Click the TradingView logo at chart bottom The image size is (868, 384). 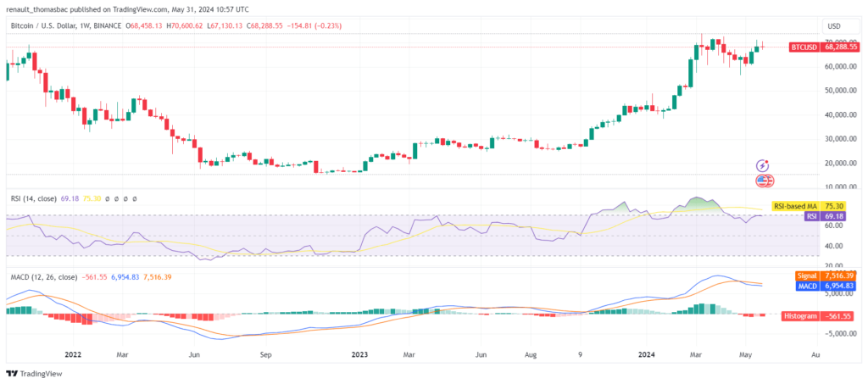click(34, 374)
